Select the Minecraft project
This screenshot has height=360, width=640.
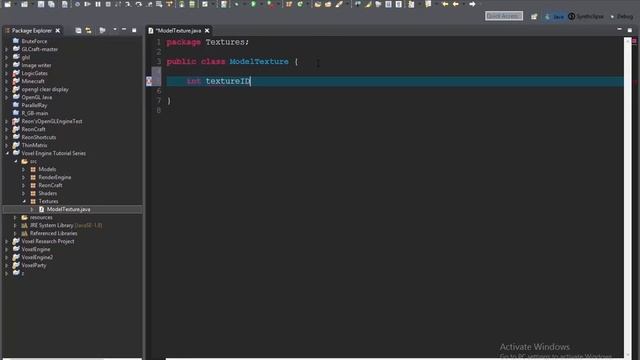pos(33,81)
